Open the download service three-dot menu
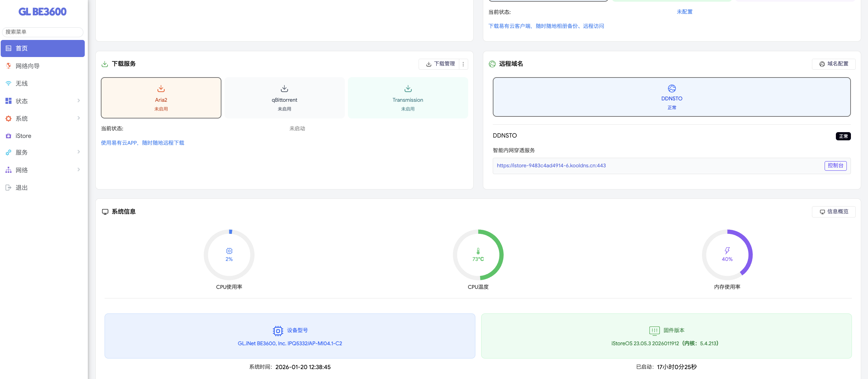The width and height of the screenshot is (868, 379). tap(463, 64)
